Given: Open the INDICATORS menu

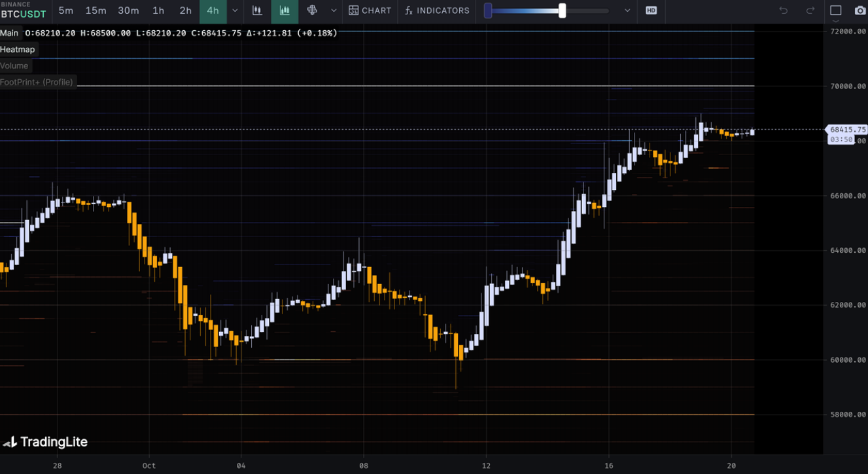Looking at the screenshot, I should (437, 10).
